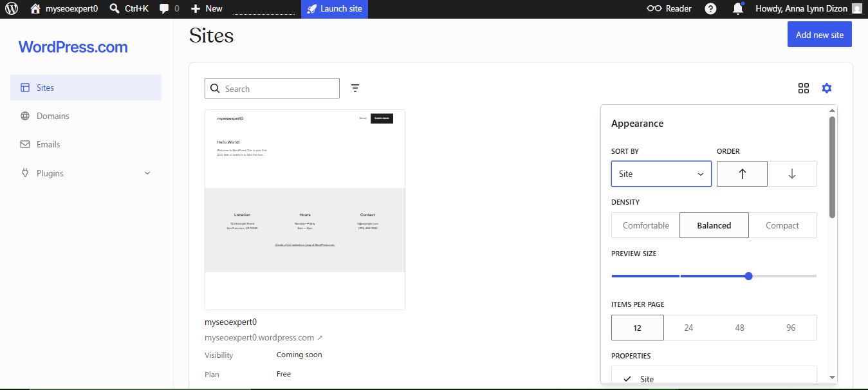
Task: Click the Preview size slider handle
Action: 748,276
